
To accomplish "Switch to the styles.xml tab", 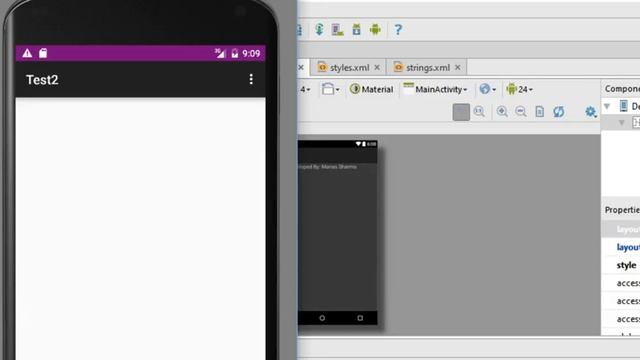I will pyautogui.click(x=349, y=68).
